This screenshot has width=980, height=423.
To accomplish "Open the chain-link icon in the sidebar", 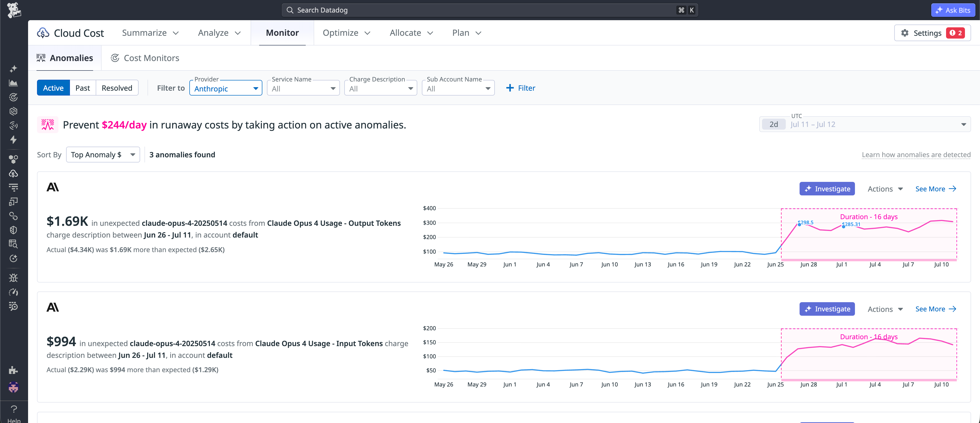I will [x=13, y=216].
